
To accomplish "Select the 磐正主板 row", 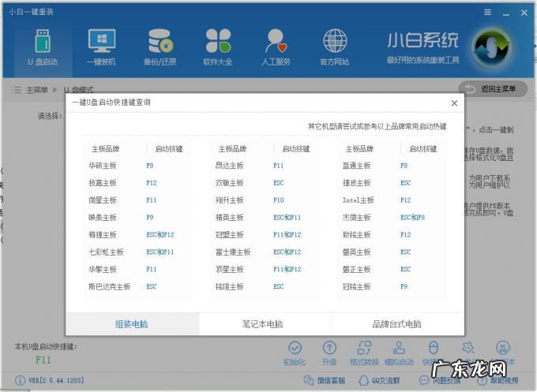I will point(392,269).
